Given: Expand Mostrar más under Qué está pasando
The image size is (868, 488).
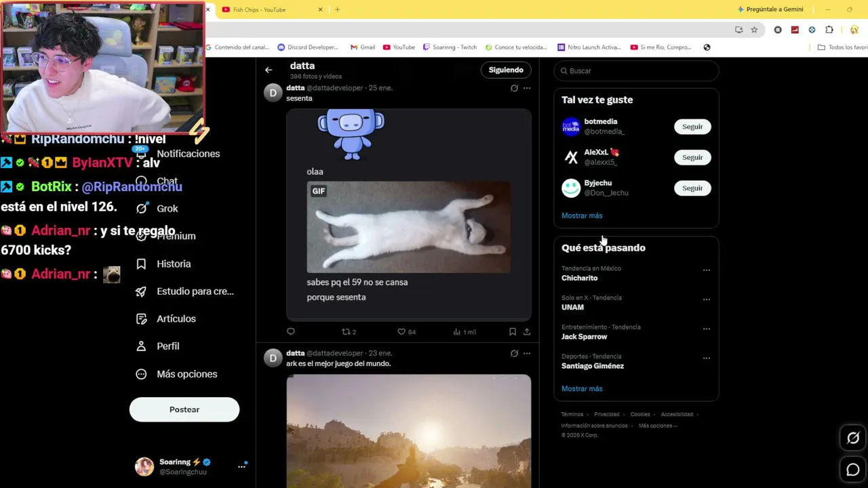Looking at the screenshot, I should click(582, 389).
